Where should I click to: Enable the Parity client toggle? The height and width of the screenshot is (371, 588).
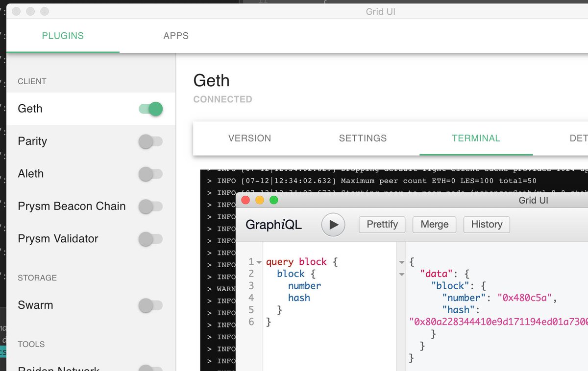coord(151,142)
